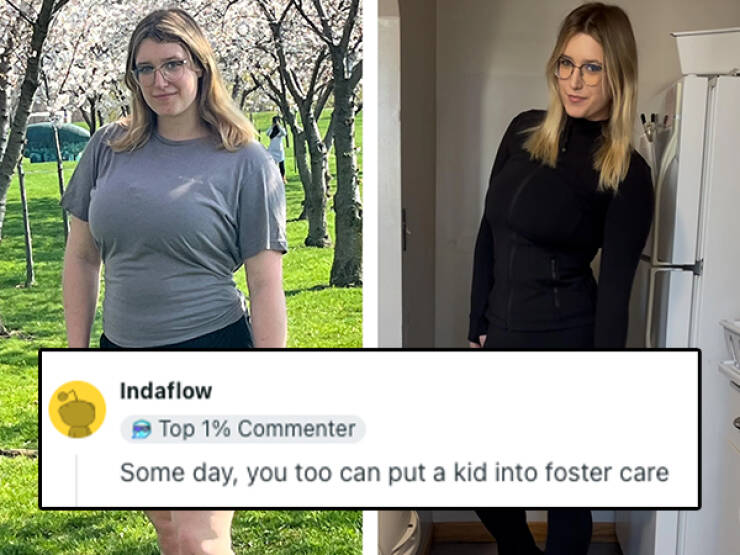Select the foster care comment text

pyautogui.click(x=394, y=472)
